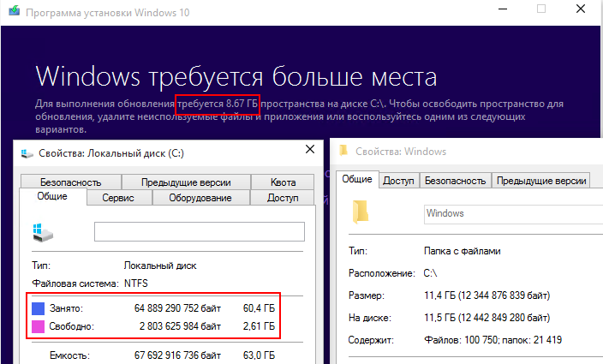The width and height of the screenshot is (603, 364).
Task: Click the folder name field containing Windows
Action: point(513,214)
